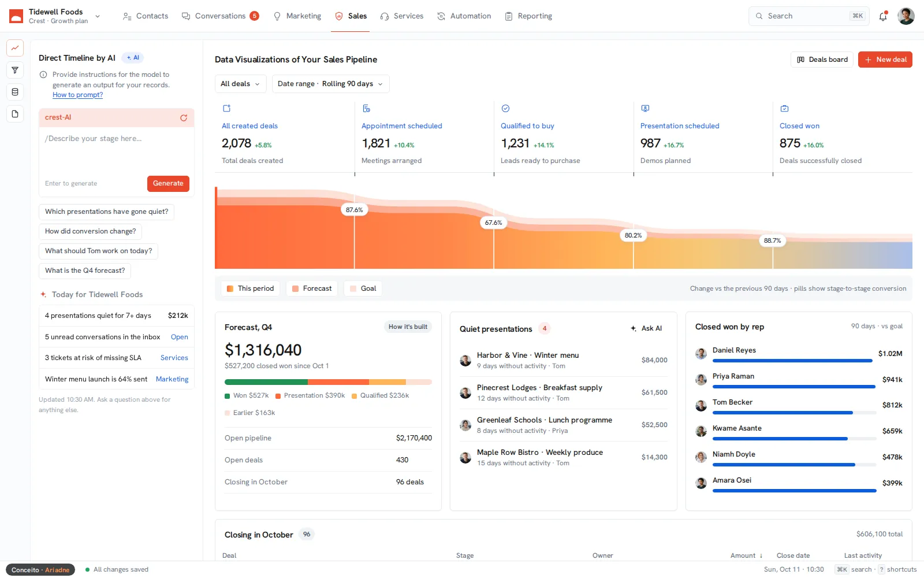
Task: Select the document sidebar icon
Action: 15,114
